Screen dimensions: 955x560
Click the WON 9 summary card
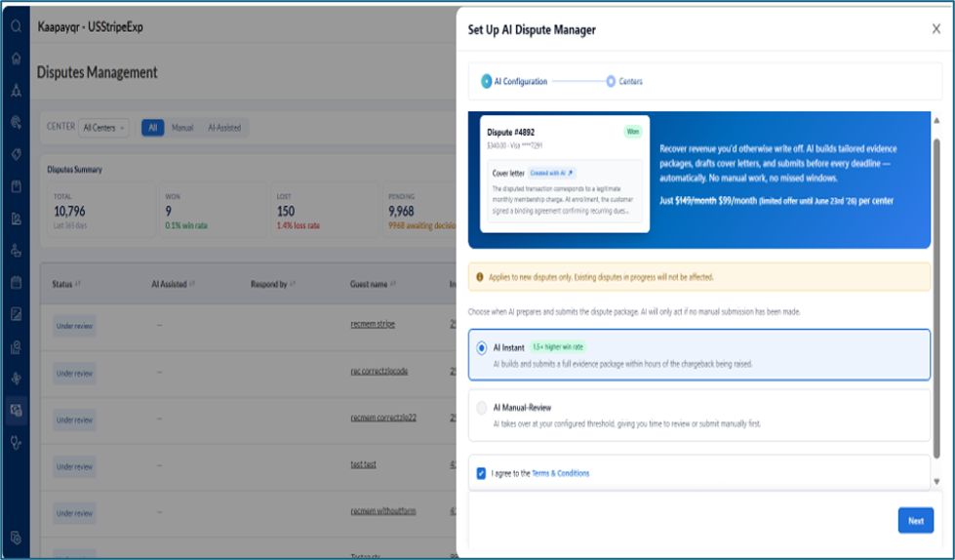coord(214,210)
